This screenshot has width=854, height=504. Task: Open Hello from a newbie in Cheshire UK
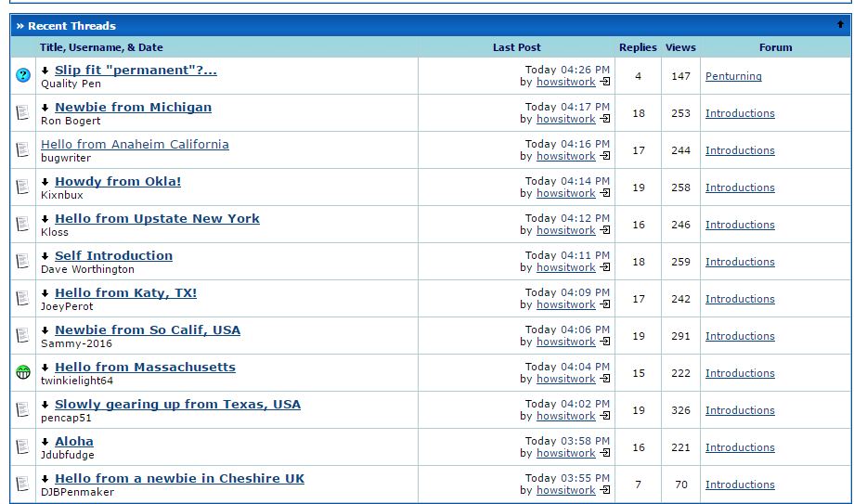[179, 478]
